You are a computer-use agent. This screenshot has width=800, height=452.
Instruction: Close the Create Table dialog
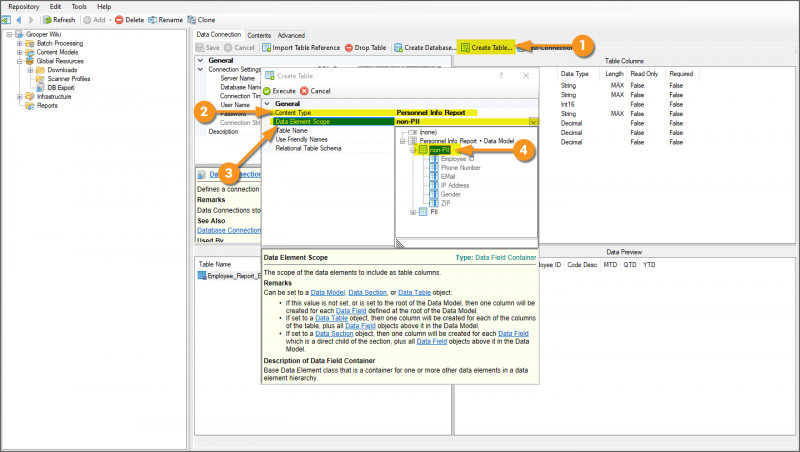526,76
